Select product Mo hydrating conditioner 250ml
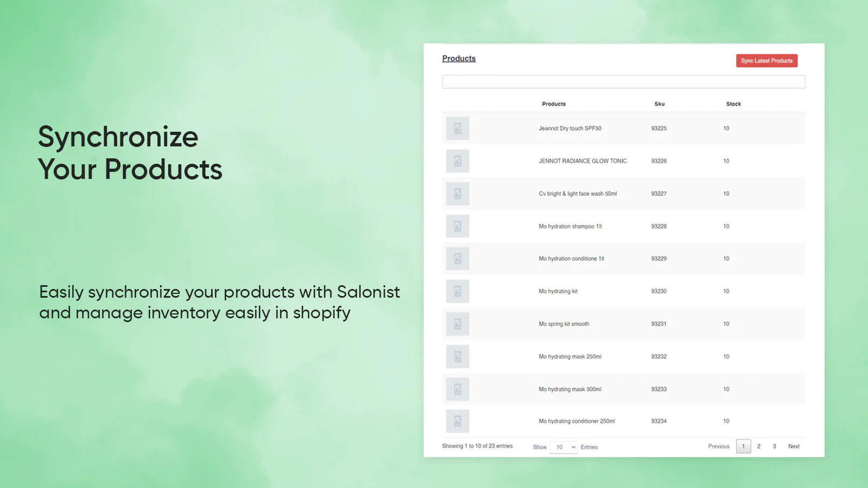This screenshot has width=868, height=488. (577, 421)
